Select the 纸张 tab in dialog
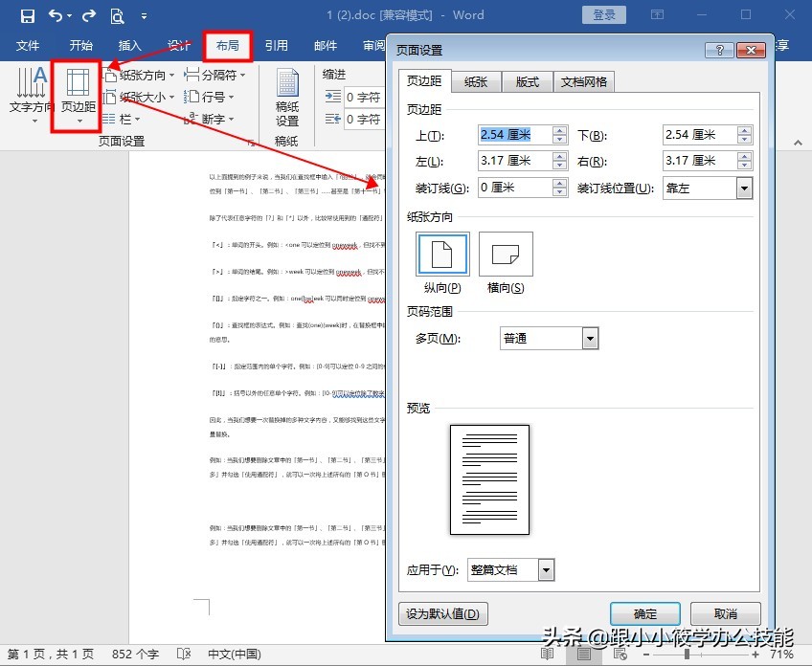 (476, 81)
